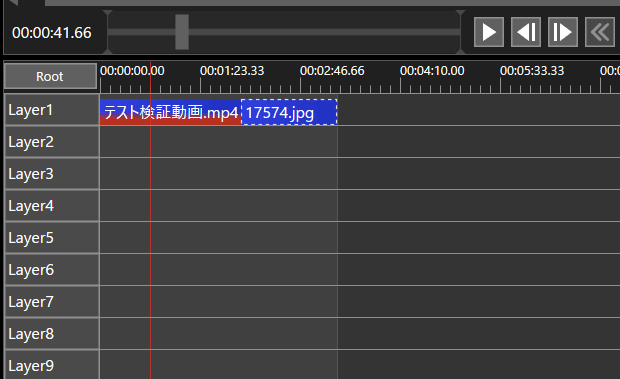Click the 00:02:46.66 ruler mark
This screenshot has height=379, width=620.
click(332, 71)
